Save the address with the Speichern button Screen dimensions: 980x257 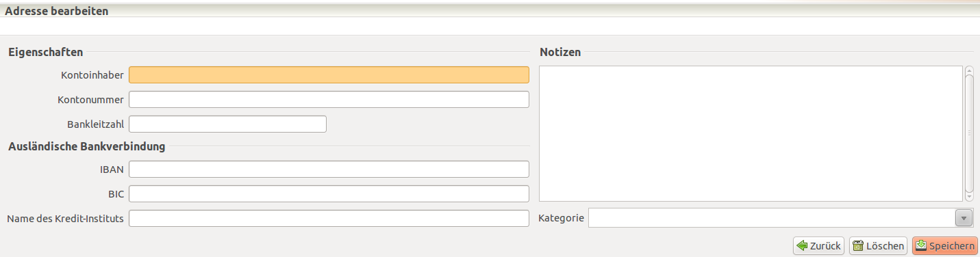945,246
